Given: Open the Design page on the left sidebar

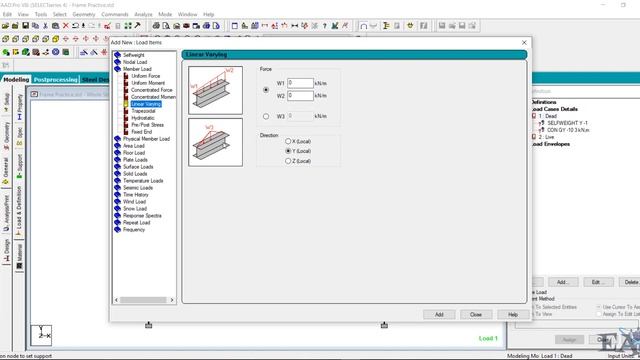Looking at the screenshot, I should pyautogui.click(x=6, y=251).
